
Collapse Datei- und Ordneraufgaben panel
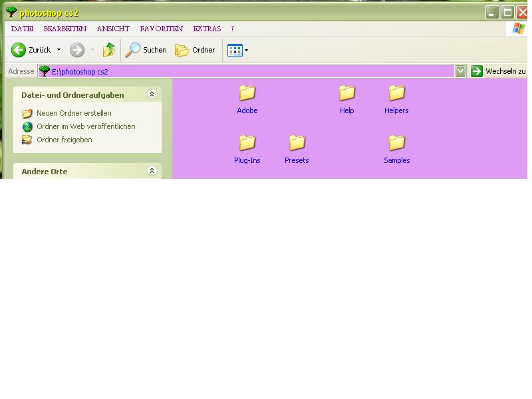[x=152, y=94]
